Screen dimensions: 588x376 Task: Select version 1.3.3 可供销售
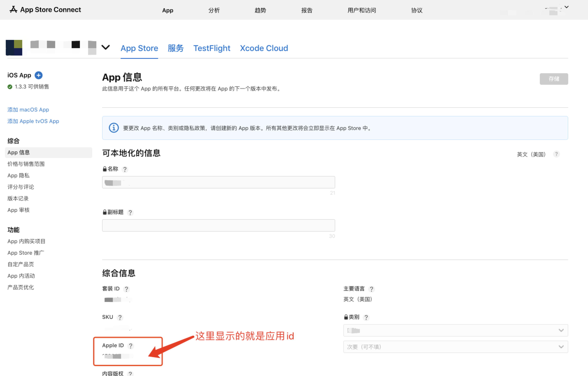click(28, 87)
